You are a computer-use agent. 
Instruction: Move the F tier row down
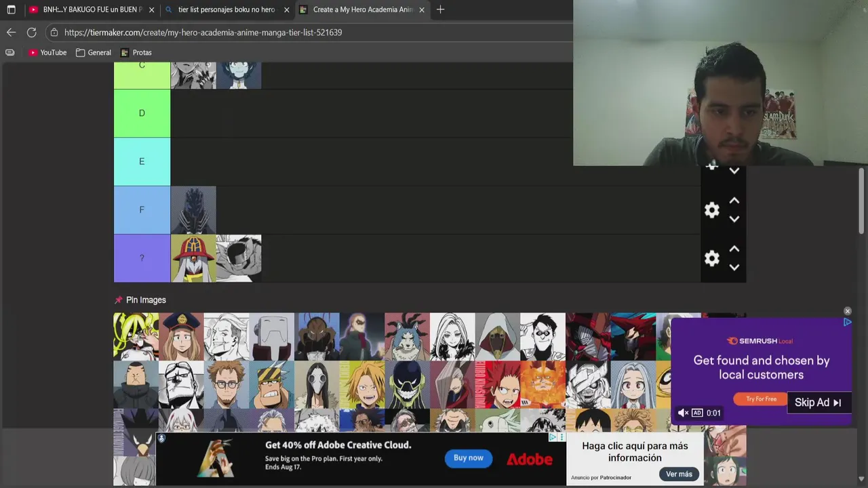(x=734, y=219)
